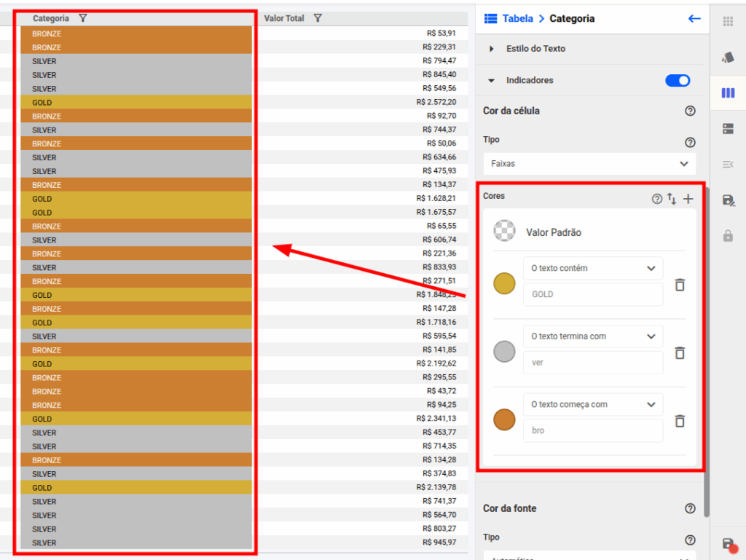
Task: Toggle the Indicadores switch off
Action: (678, 81)
